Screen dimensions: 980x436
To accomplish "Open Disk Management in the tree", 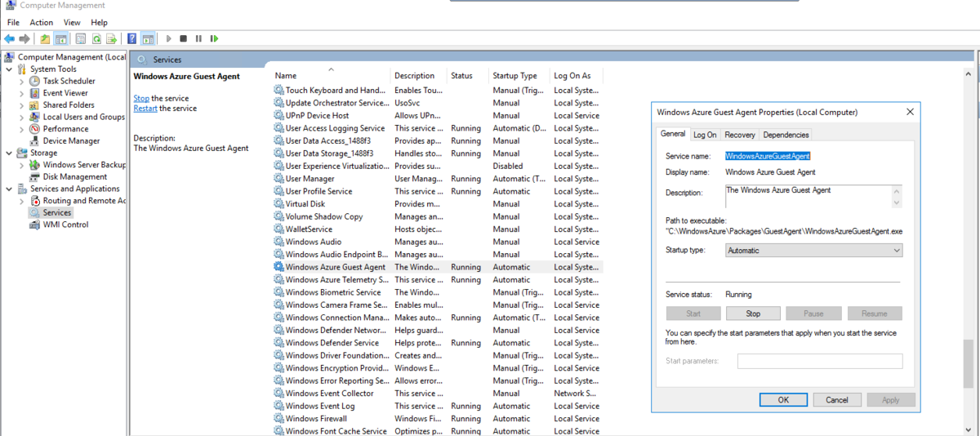I will (75, 176).
